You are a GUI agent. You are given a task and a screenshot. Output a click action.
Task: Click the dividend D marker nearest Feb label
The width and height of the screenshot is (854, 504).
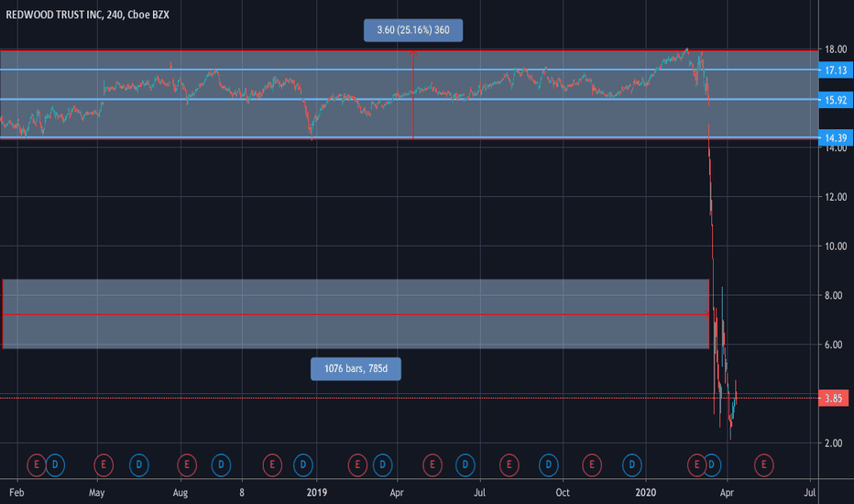pos(55,465)
